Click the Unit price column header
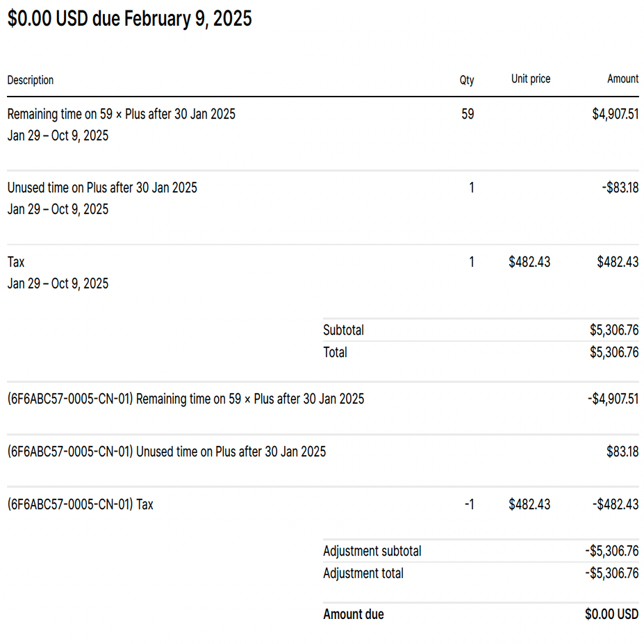Image resolution: width=644 pixels, height=644 pixels. pyautogui.click(x=530, y=79)
